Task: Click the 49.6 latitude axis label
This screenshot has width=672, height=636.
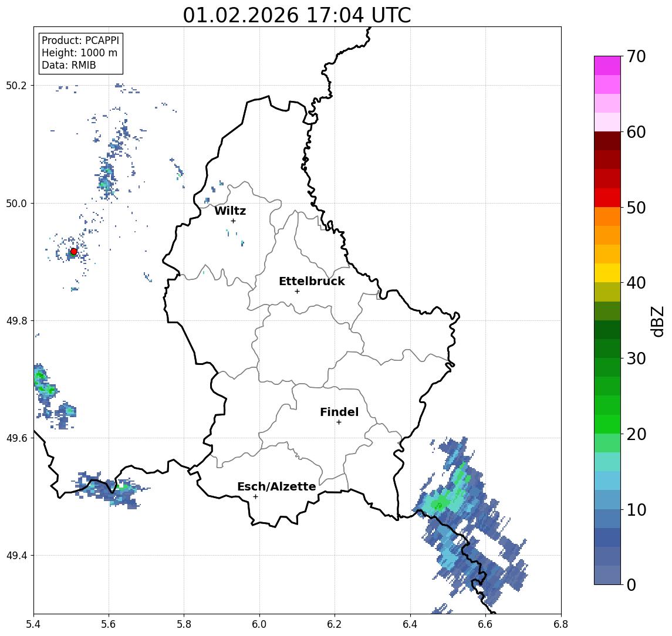Action: pyautogui.click(x=16, y=438)
